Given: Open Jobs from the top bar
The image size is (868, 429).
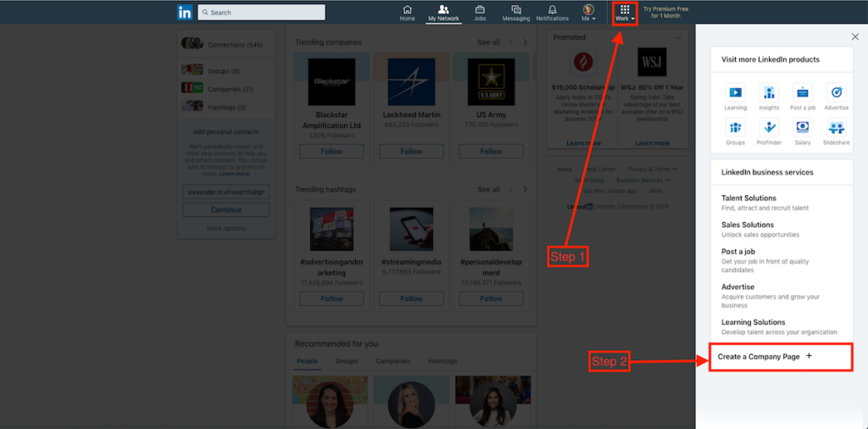Looking at the screenshot, I should [x=480, y=14].
